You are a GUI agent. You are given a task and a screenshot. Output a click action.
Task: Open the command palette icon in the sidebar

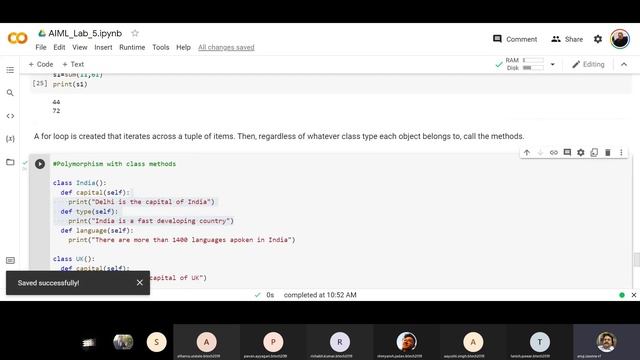[10, 260]
